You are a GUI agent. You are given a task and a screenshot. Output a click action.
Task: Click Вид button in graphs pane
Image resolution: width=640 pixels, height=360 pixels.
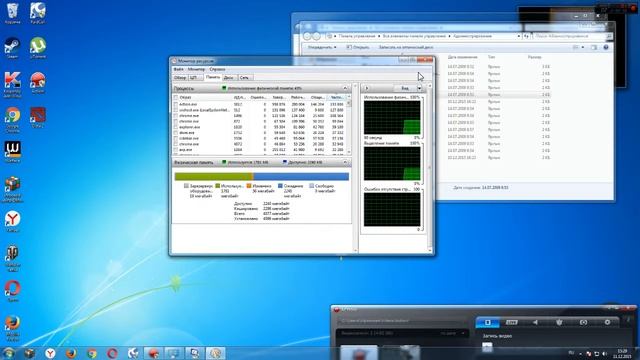(405, 88)
